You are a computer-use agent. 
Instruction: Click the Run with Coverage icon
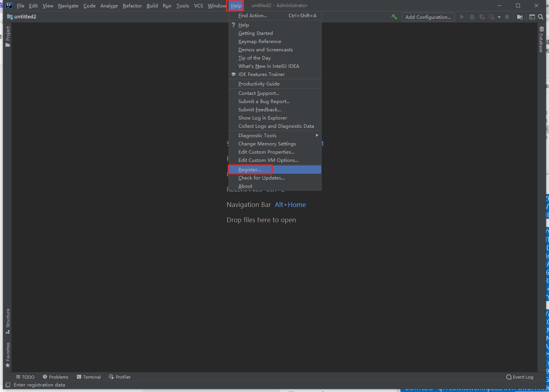click(482, 17)
